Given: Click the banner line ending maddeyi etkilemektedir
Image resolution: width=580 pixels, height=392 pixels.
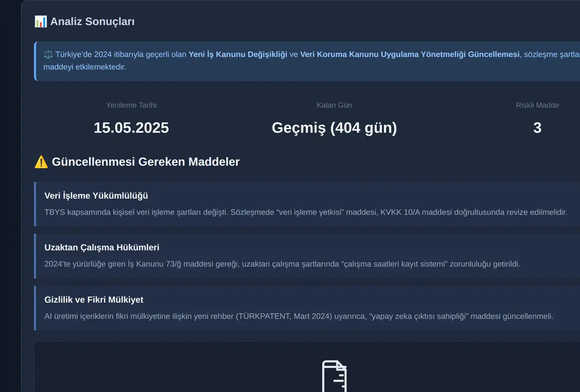Looking at the screenshot, I should [85, 67].
